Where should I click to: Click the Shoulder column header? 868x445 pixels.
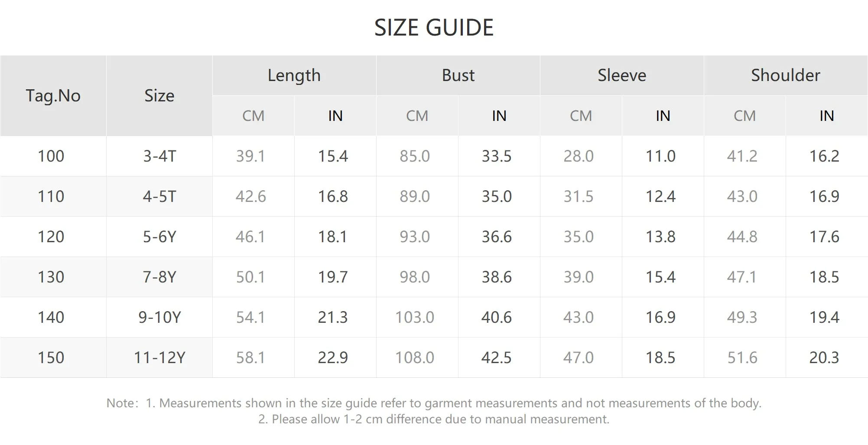coord(786,75)
